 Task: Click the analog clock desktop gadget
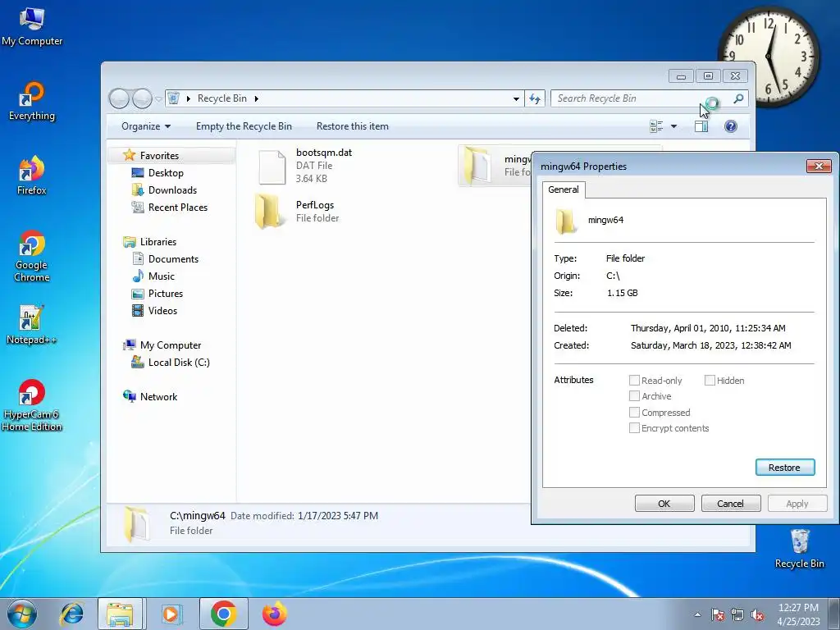[x=769, y=57]
